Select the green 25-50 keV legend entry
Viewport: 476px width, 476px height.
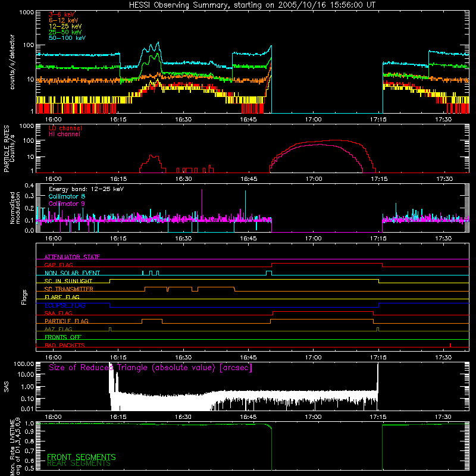tap(65, 32)
